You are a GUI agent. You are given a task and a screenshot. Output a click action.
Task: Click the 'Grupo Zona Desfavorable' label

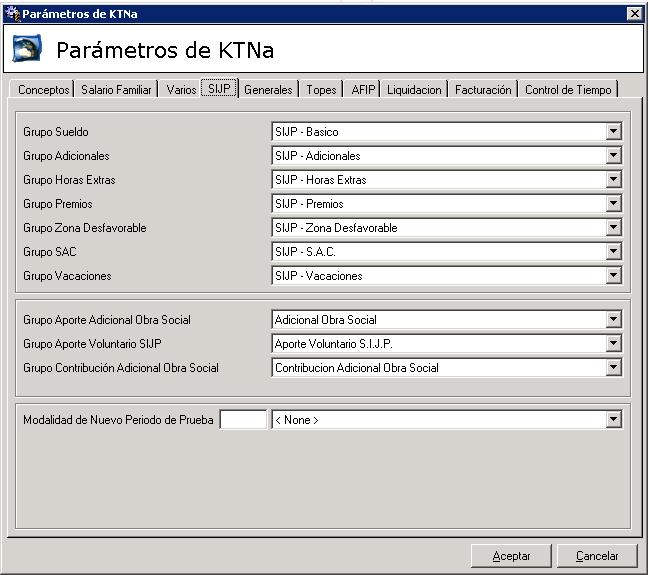pyautogui.click(x=85, y=228)
